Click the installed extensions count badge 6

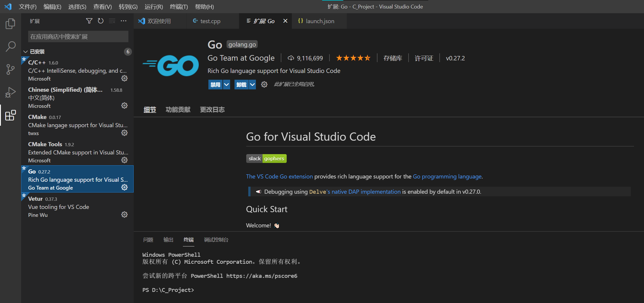pos(128,52)
